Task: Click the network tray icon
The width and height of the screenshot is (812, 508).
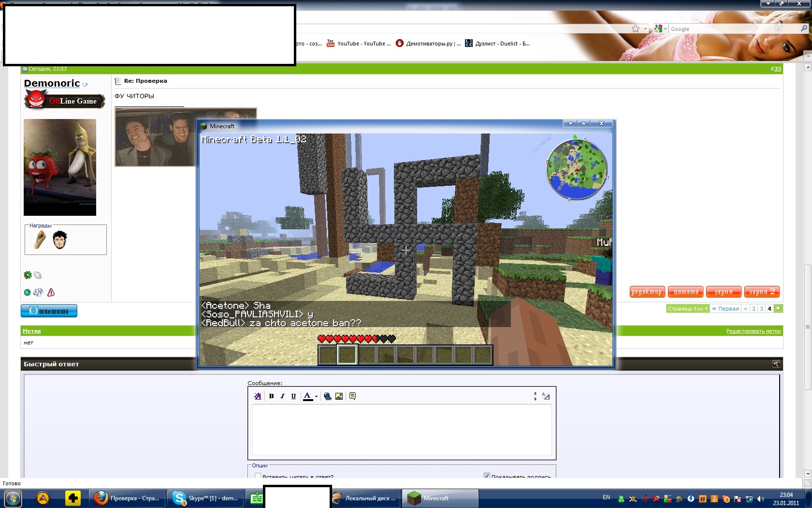Action: tap(749, 499)
